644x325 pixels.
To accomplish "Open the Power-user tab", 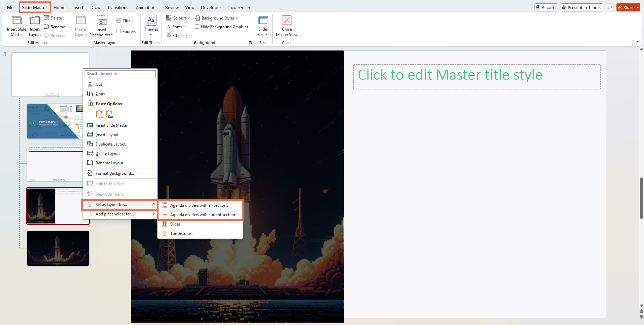I will pos(239,7).
